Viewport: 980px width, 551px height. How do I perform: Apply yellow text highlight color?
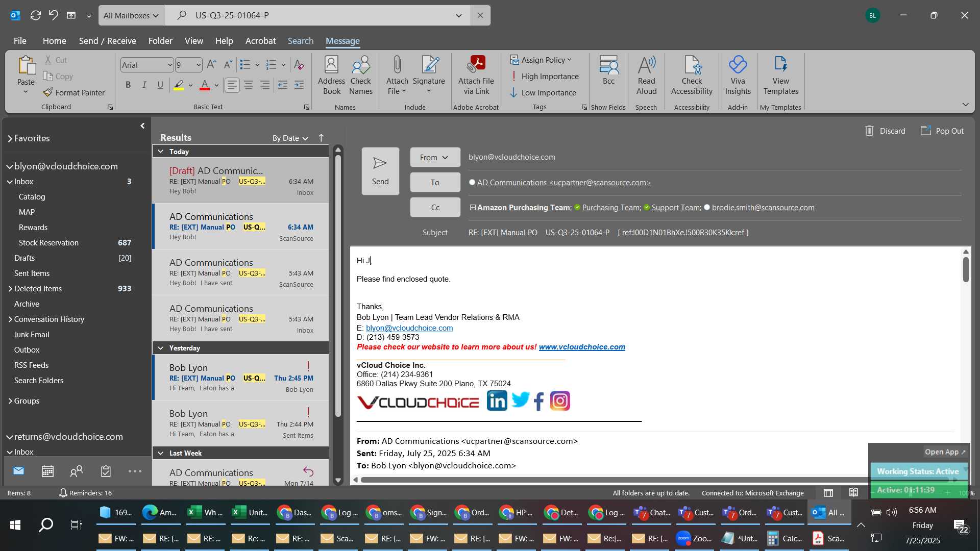coord(178,85)
